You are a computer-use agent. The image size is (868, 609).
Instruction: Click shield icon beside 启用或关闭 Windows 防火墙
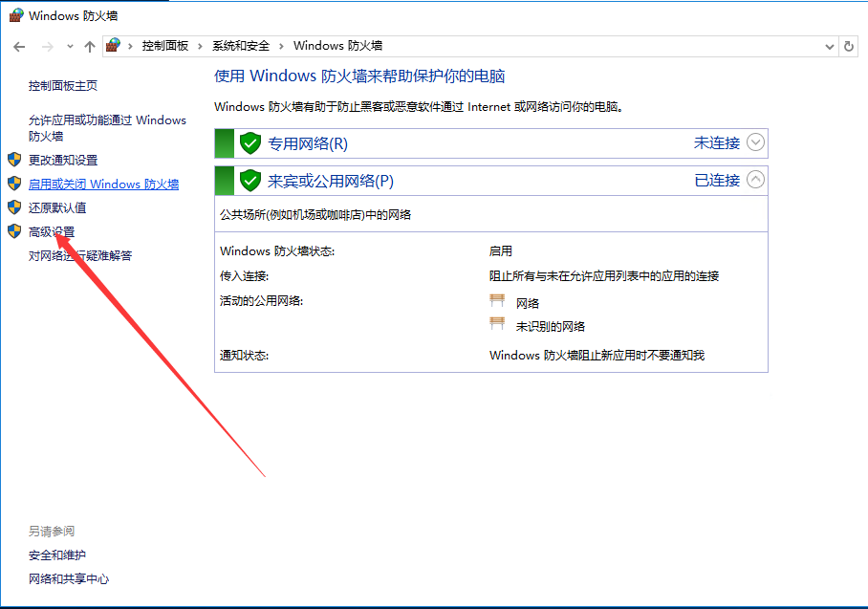coord(14,184)
